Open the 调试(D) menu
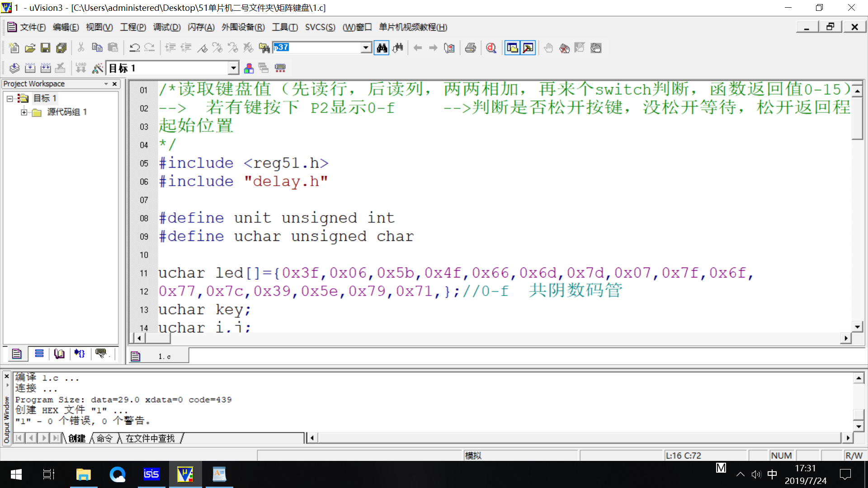868x488 pixels. point(167,27)
